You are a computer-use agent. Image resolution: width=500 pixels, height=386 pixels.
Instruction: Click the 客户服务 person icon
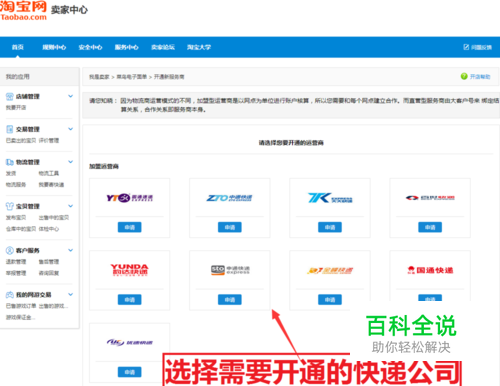pyautogui.click(x=10, y=250)
